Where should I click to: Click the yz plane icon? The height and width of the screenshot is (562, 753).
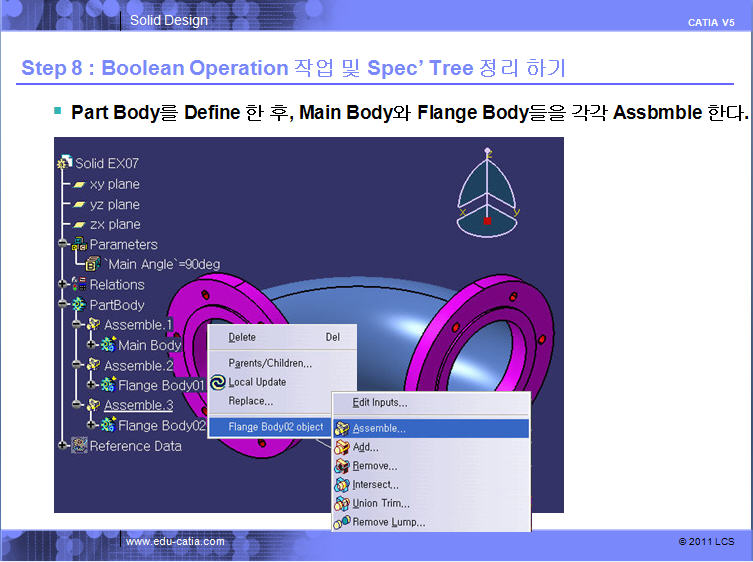(79, 205)
